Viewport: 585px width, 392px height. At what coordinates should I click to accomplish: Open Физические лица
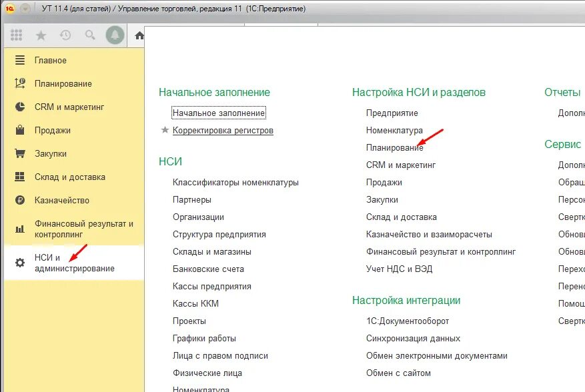(x=207, y=373)
